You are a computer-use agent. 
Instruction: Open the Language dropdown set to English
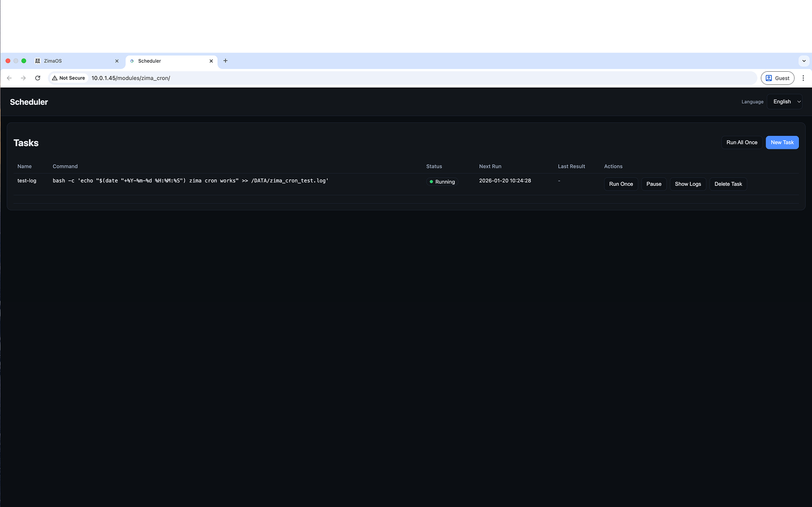[784, 102]
